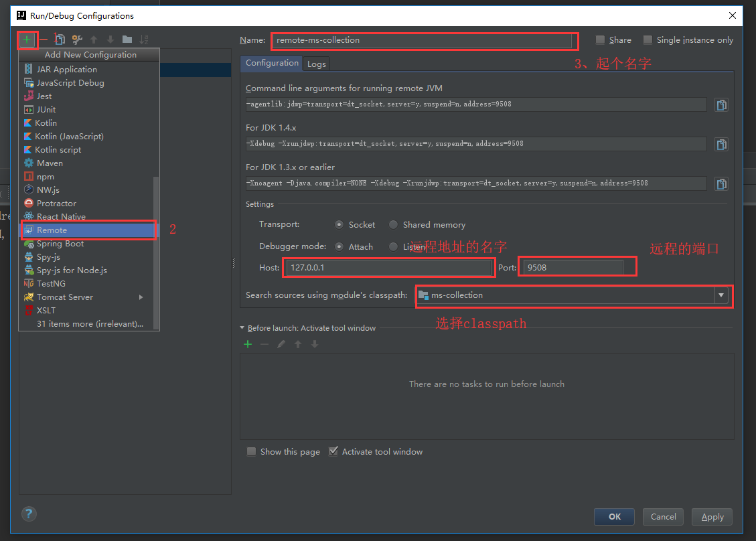Expand the Tomcat Server entry
The width and height of the screenshot is (756, 541).
140,297
